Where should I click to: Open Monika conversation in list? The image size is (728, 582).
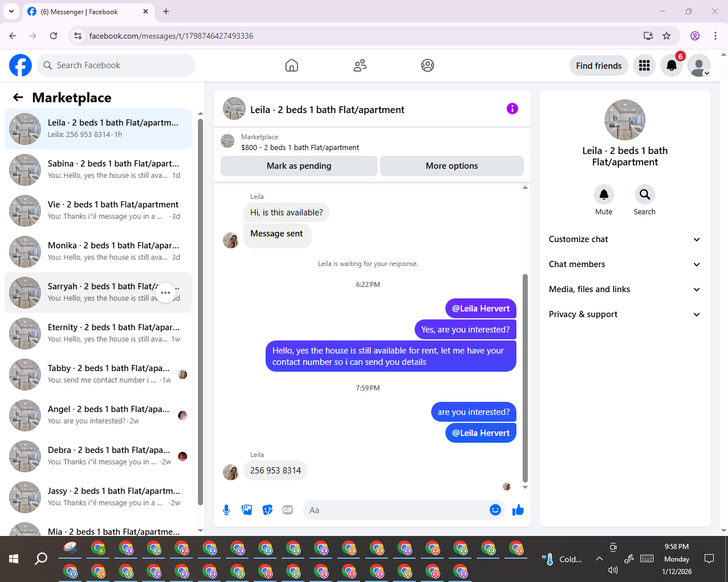point(98,252)
